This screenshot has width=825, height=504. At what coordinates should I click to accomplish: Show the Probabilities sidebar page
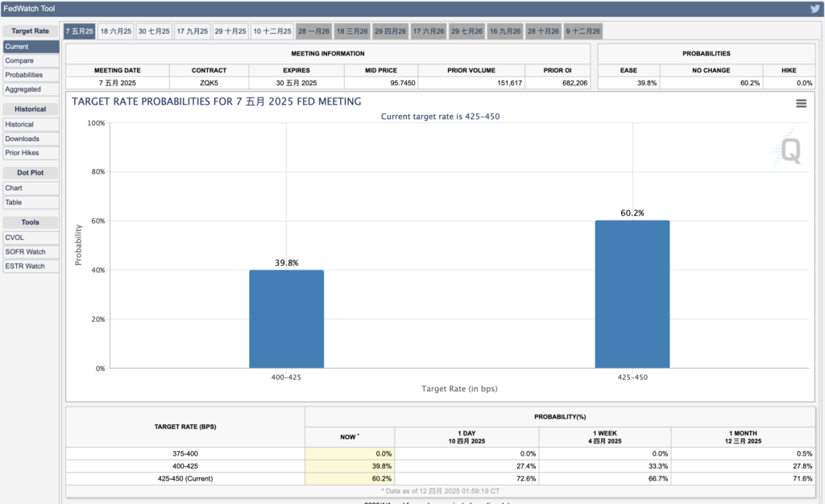coord(31,75)
